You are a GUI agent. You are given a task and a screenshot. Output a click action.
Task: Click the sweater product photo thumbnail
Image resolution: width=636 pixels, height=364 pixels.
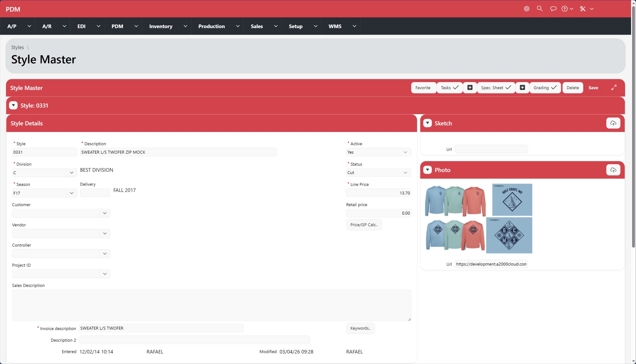pos(479,218)
